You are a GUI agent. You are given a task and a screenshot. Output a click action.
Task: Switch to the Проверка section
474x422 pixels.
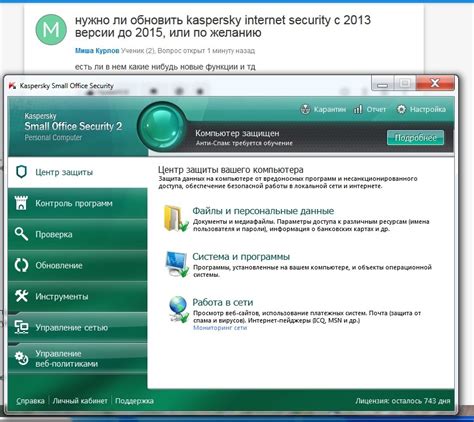(77, 234)
